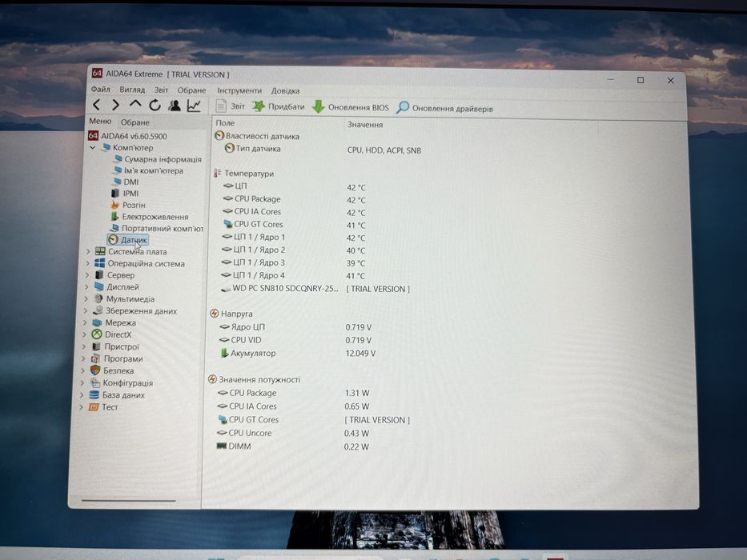Refresh the sensor values
Viewport: 747px width, 560px height.
tap(155, 105)
